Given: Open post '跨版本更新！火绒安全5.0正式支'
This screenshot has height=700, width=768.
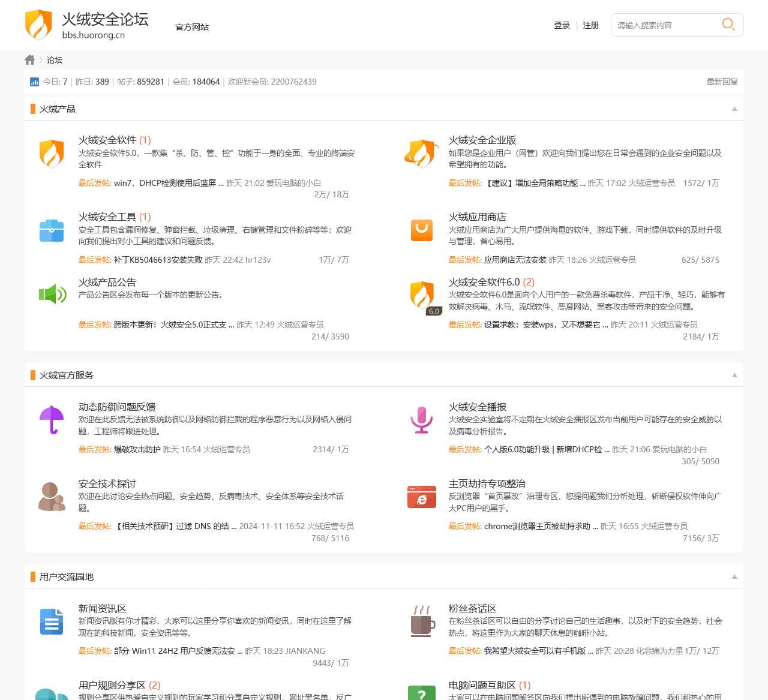Looking at the screenshot, I should [173, 325].
